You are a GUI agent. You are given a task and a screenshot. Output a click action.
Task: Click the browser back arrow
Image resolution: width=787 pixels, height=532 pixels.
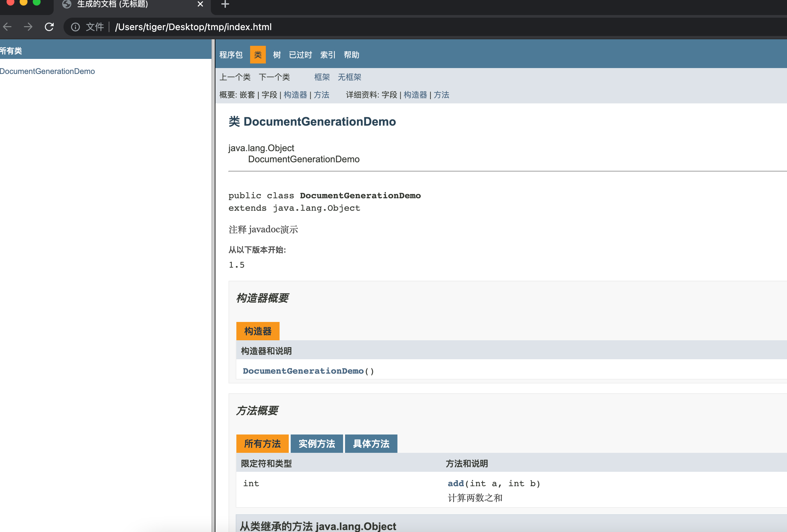point(7,27)
